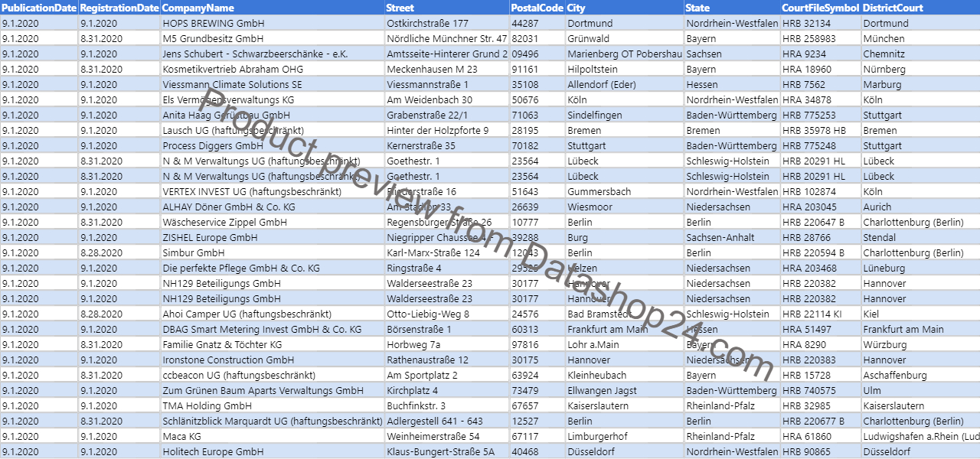This screenshot has width=980, height=459.
Task: Select the cell HOPS BREWING GmbH
Action: pos(273,23)
